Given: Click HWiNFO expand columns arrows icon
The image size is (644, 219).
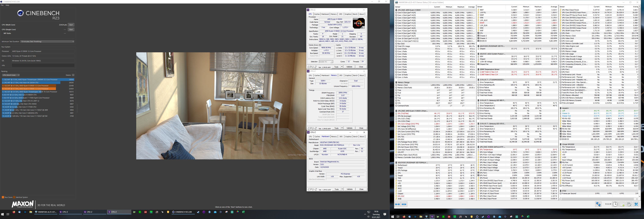Looking at the screenshot, I should coord(397,204).
